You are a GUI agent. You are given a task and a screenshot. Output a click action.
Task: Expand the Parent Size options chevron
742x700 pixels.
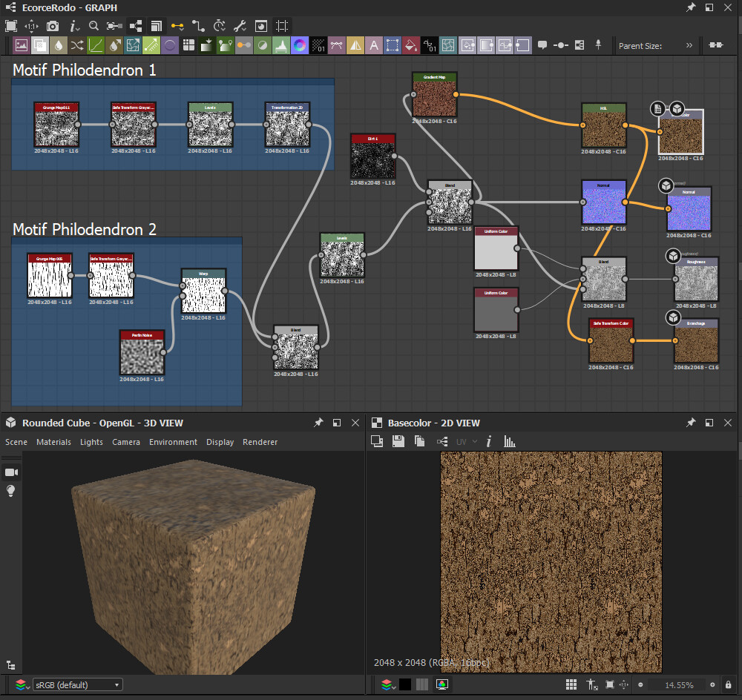(689, 45)
